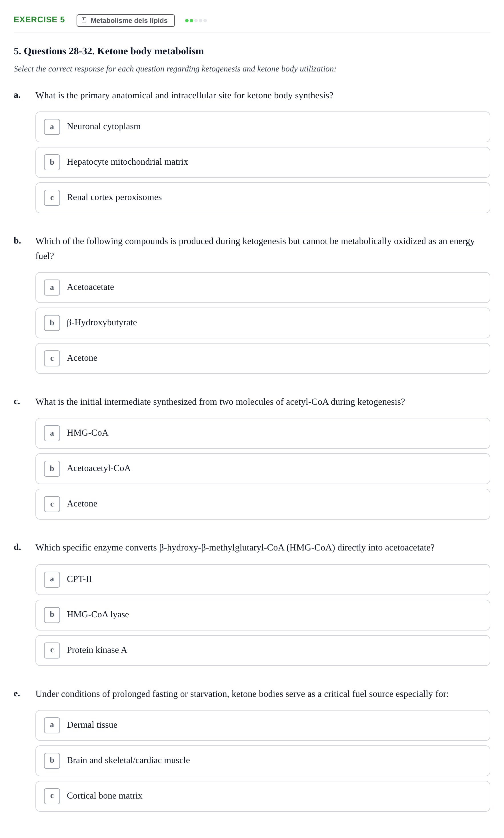Select Brain and skeletal/cardiac muscle answer

(x=263, y=761)
